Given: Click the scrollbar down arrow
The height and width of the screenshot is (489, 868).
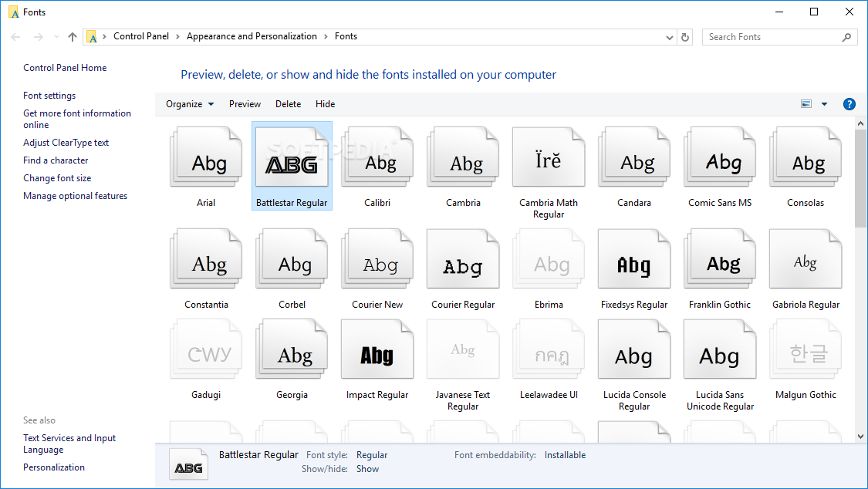Looking at the screenshot, I should click(x=860, y=437).
